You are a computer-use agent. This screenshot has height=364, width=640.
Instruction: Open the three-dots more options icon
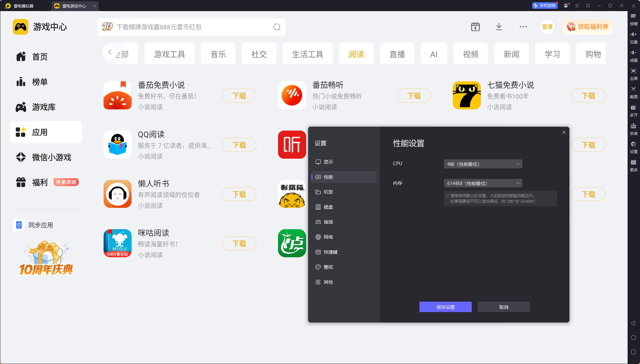point(523,27)
